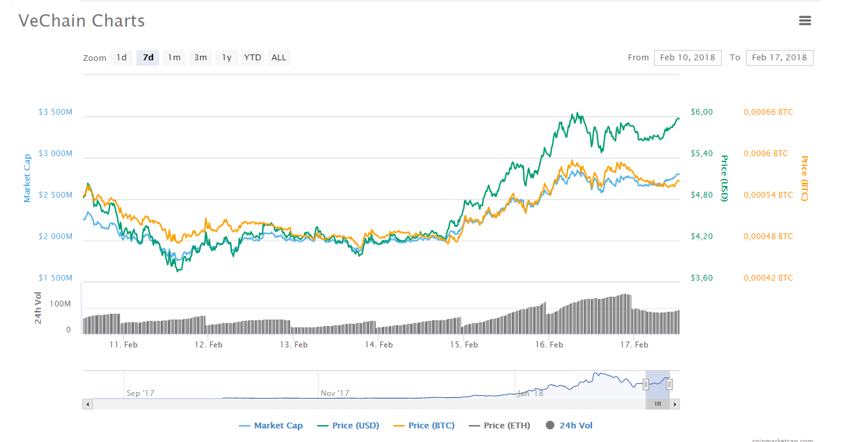The height and width of the screenshot is (442, 868).
Task: Show the Price (ETH) series
Action: (499, 425)
